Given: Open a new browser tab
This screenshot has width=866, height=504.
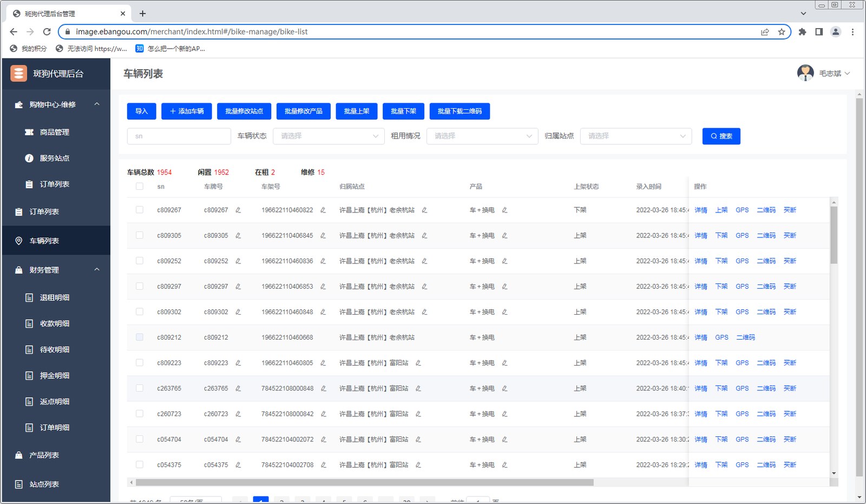Looking at the screenshot, I should [143, 14].
